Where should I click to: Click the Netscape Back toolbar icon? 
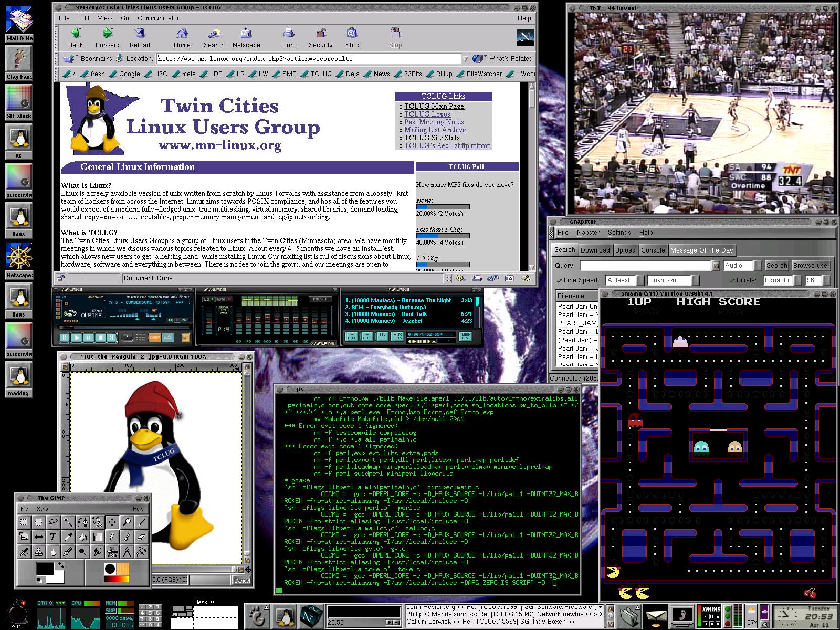pos(76,38)
